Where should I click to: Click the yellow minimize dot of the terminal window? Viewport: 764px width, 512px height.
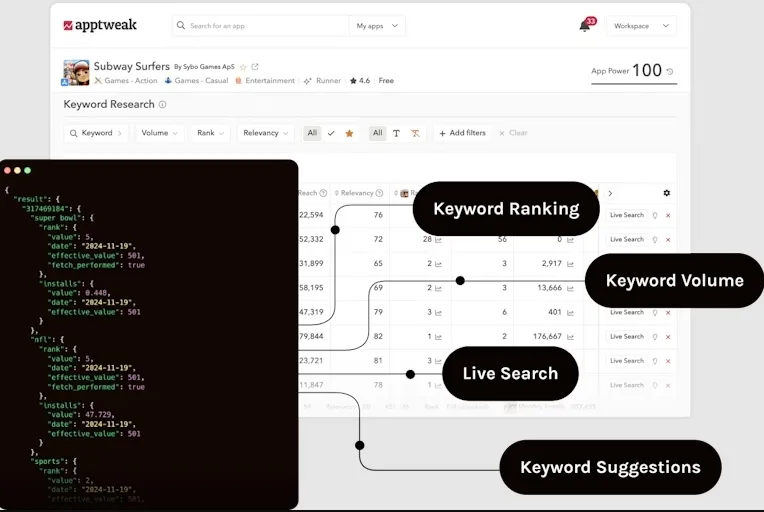[18, 171]
